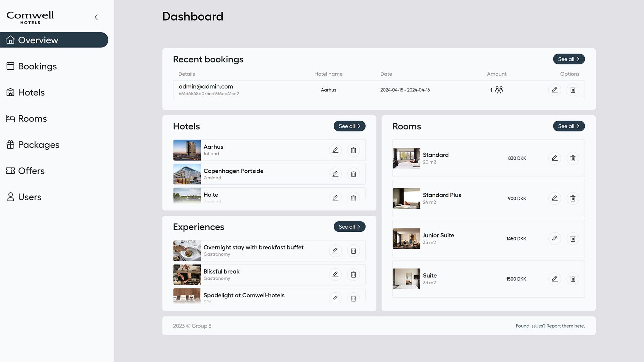This screenshot has height=362, width=644.
Task: Delete Overnight stay with breakfast buffet experience
Action: pyautogui.click(x=353, y=251)
